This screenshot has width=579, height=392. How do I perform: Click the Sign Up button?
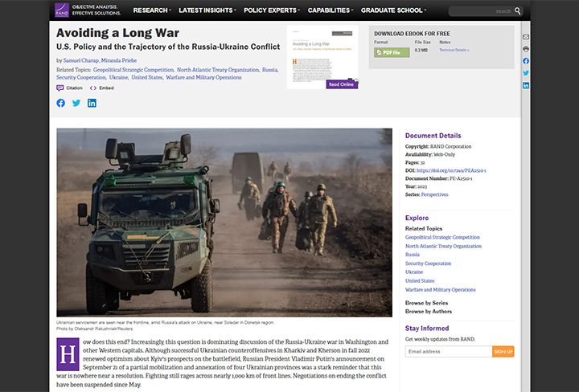pyautogui.click(x=503, y=352)
